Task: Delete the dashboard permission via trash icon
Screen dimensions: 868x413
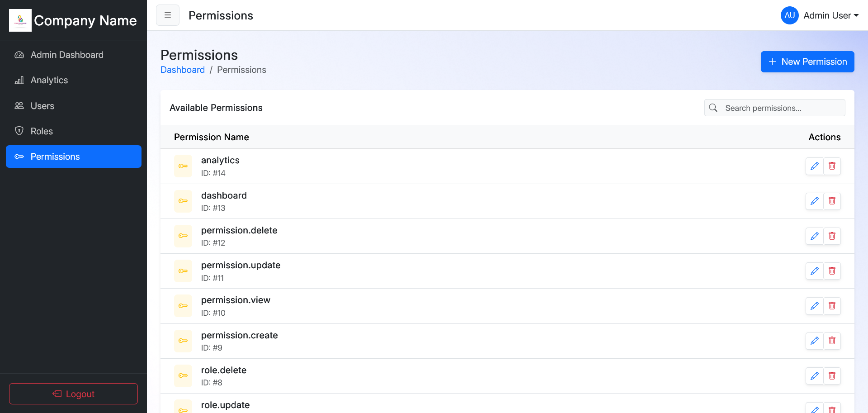Action: click(832, 201)
